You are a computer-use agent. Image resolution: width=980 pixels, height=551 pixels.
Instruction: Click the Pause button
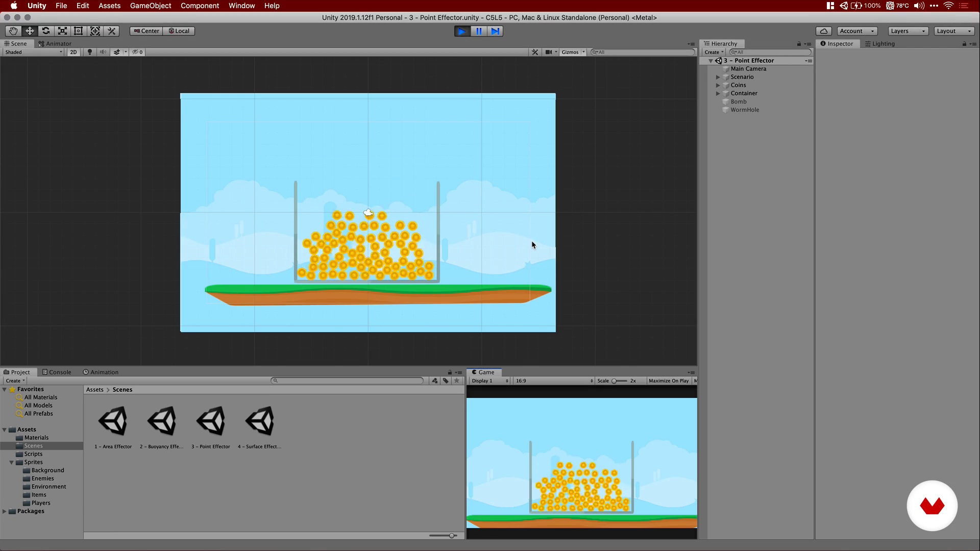(479, 31)
